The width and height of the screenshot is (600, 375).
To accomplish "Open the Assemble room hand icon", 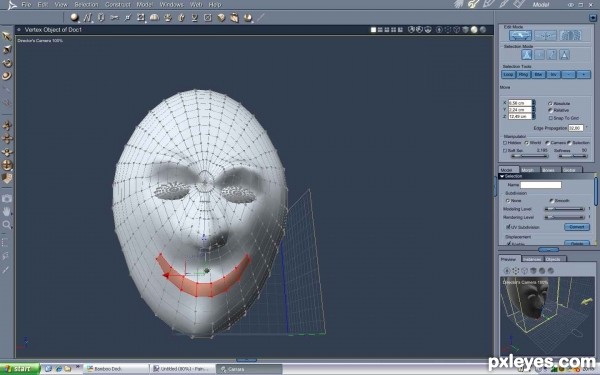I will (x=459, y=5).
